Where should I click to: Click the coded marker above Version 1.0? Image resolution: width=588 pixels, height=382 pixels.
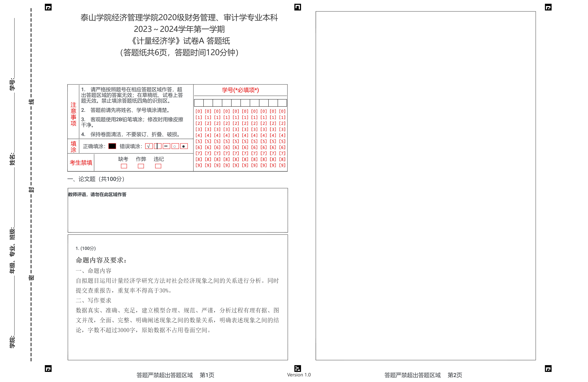[298, 368]
